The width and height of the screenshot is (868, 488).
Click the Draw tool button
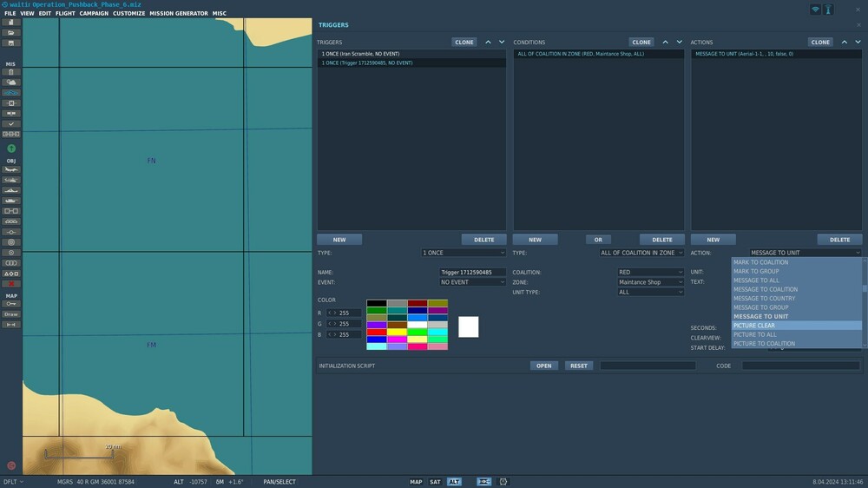11,314
